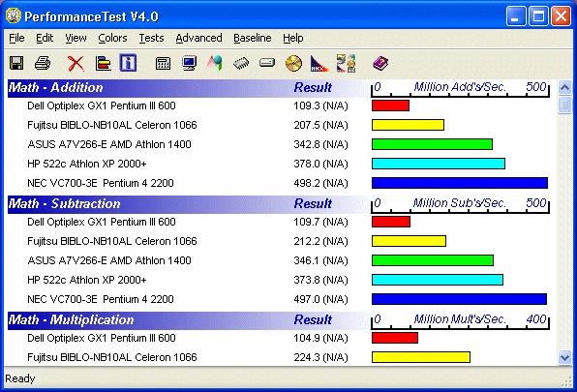Click the 498.2 (N/A) result value
The image size is (577, 392).
pos(320,183)
